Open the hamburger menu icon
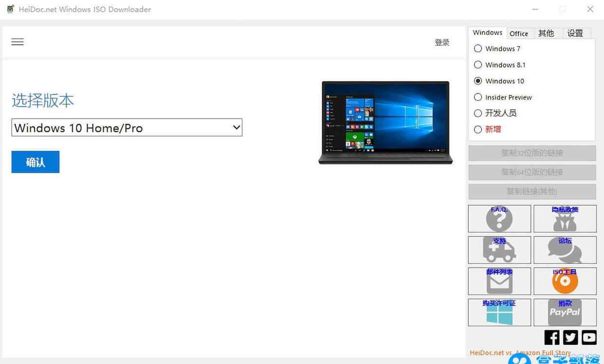The width and height of the screenshot is (604, 364). click(x=18, y=42)
